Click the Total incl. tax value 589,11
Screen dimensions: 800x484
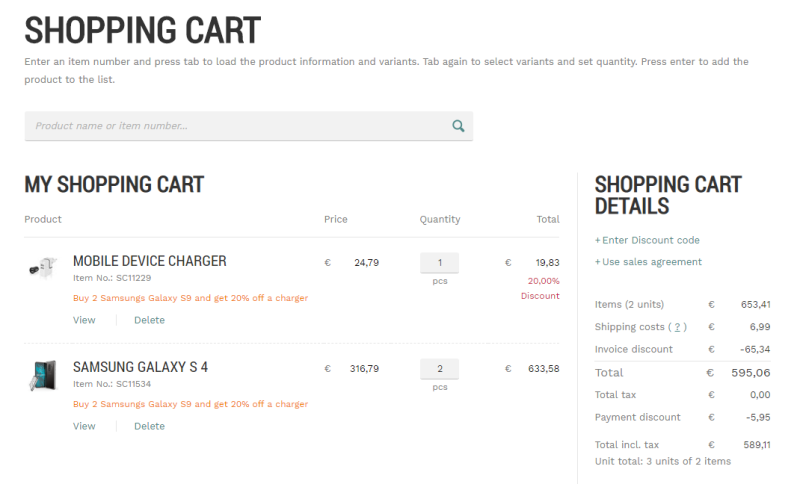757,445
